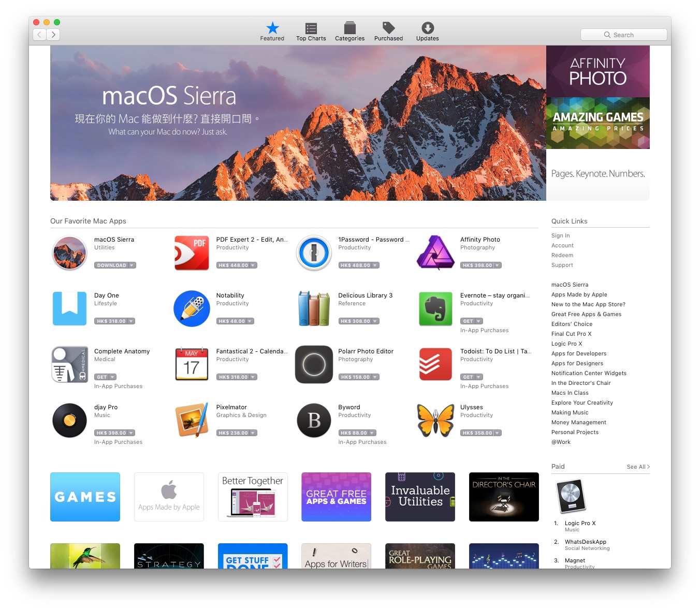Open WhatsDeskApp in the Paid list
Image resolution: width=700 pixels, height=610 pixels.
[x=586, y=542]
